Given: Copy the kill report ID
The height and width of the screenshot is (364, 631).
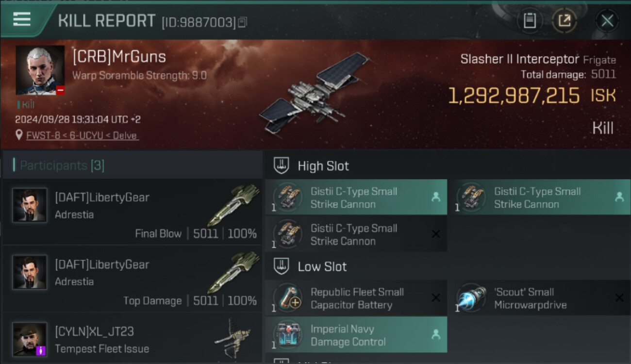Looking at the screenshot, I should [243, 22].
